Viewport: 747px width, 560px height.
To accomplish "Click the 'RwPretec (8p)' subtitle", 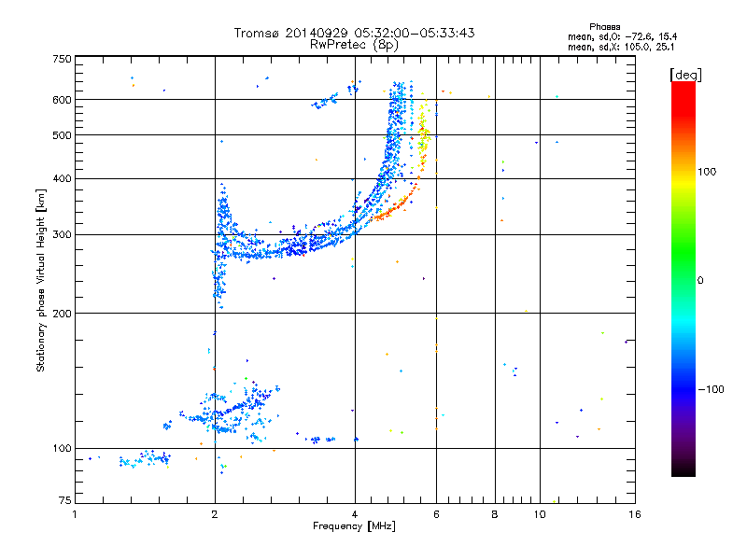I will point(354,45).
